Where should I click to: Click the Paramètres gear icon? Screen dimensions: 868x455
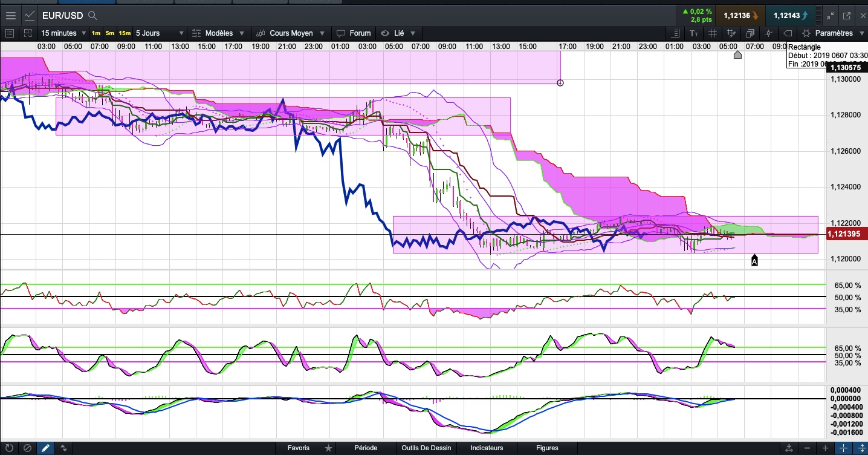806,33
